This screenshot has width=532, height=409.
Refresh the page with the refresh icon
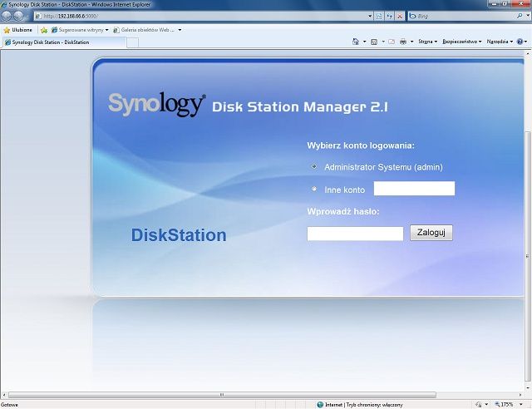(x=390, y=16)
